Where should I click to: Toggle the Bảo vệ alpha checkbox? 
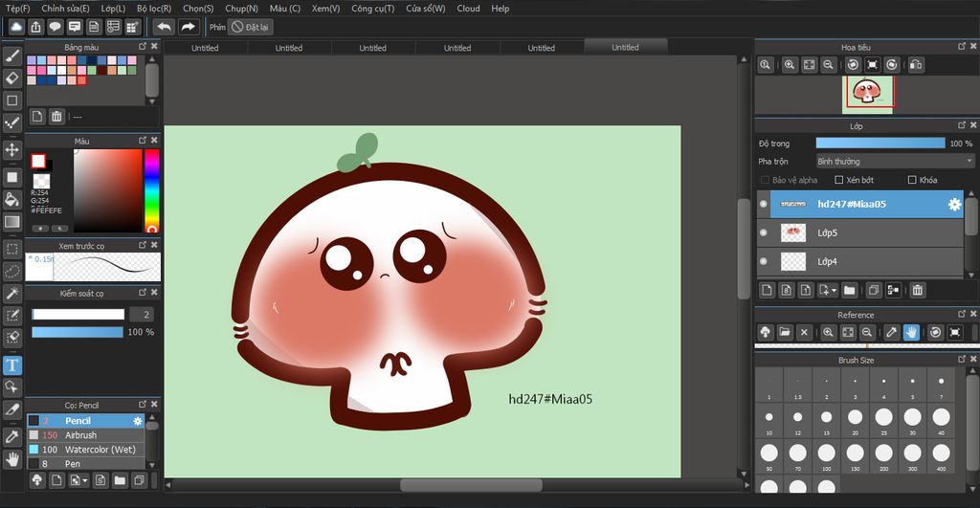click(x=765, y=180)
